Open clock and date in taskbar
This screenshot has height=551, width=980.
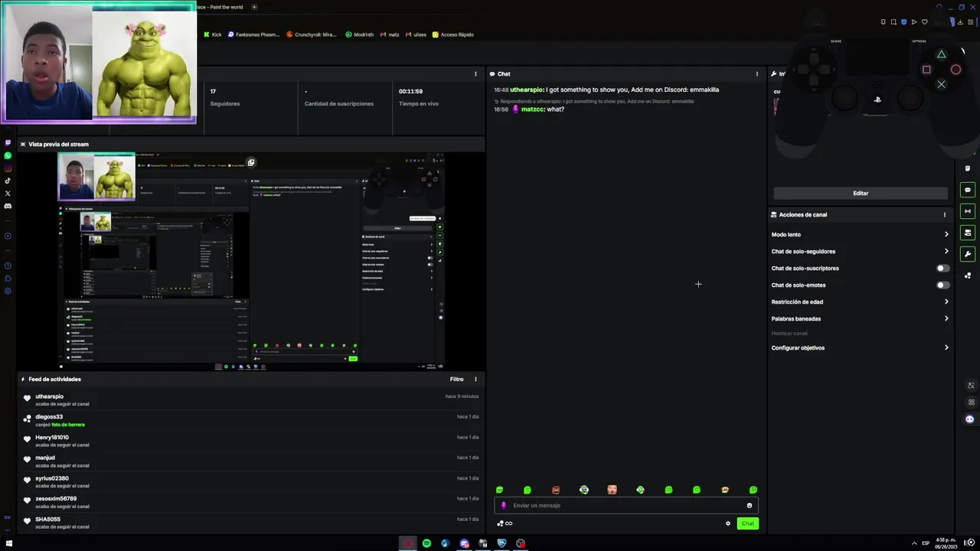click(946, 543)
